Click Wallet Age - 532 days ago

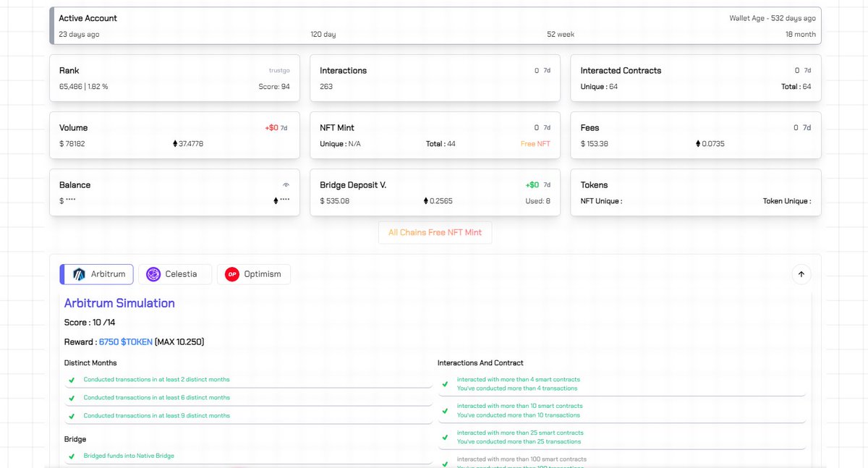[x=773, y=18]
